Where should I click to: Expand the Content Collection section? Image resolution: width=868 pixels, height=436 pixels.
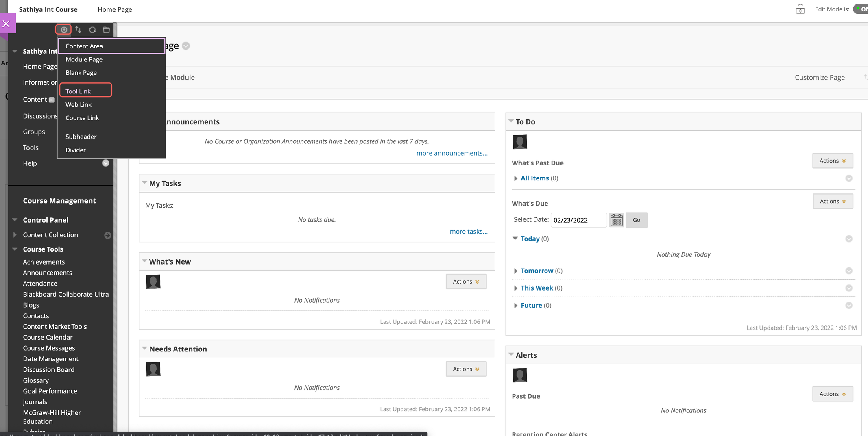[x=15, y=235]
